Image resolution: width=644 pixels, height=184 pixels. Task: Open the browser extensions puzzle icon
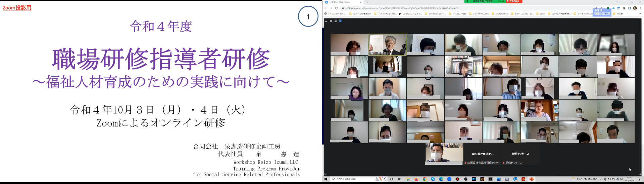click(x=624, y=8)
